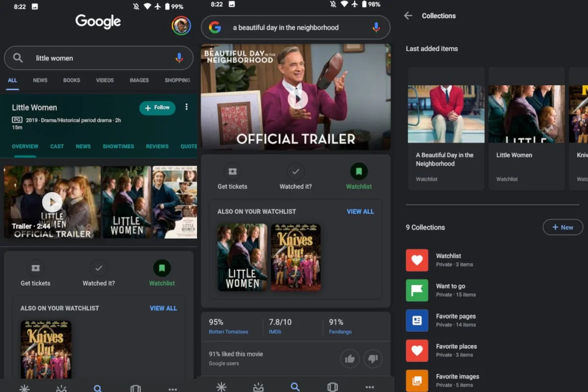The width and height of the screenshot is (588, 392).
Task: Create a New collection
Action: (x=563, y=227)
